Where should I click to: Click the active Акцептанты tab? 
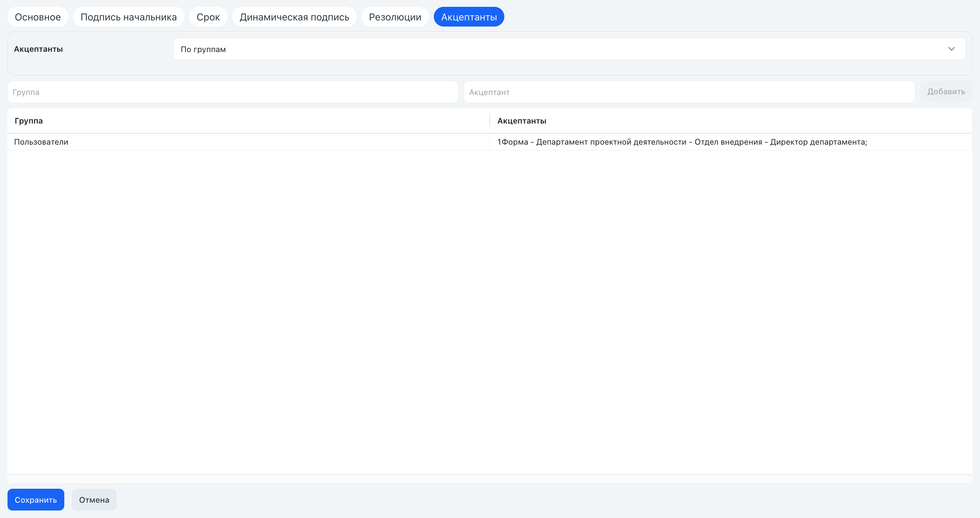[469, 17]
